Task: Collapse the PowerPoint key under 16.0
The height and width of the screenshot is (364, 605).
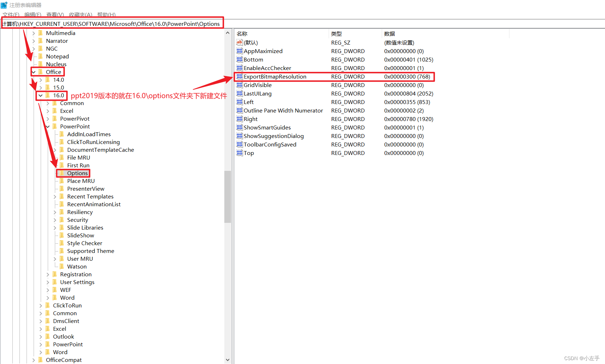Action: tap(48, 126)
